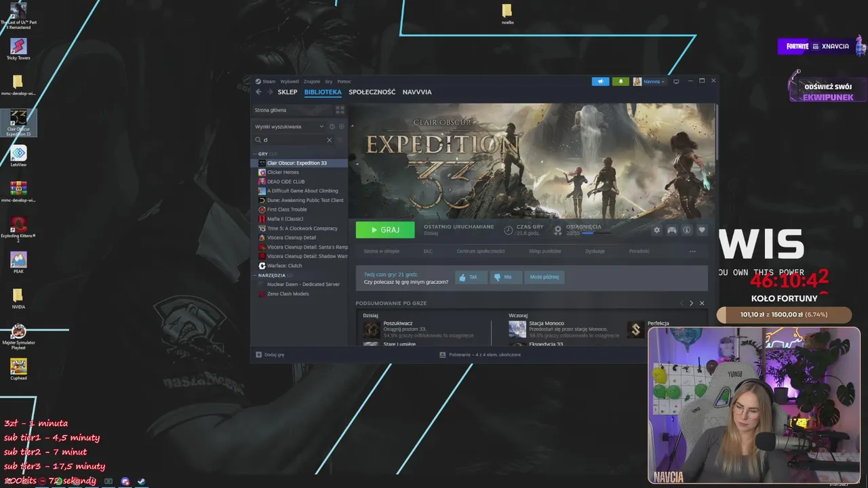Image resolution: width=868 pixels, height=488 pixels.
Task: Open SKLEP tab
Action: click(288, 92)
